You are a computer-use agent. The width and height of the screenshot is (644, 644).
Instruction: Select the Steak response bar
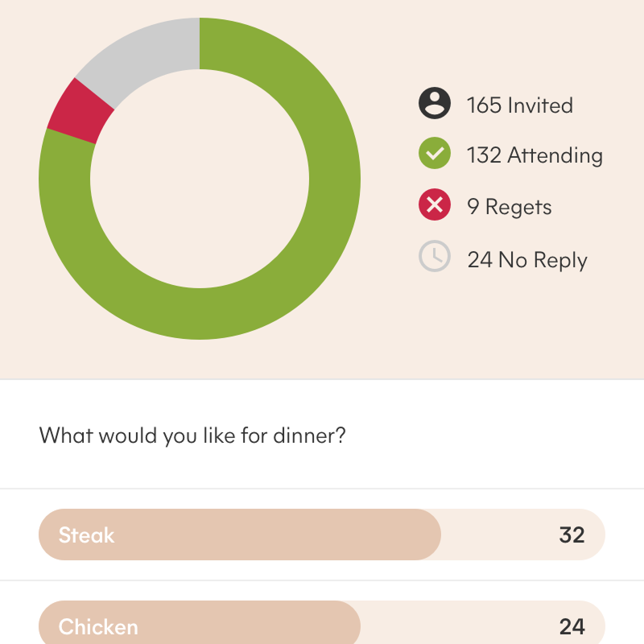click(x=322, y=535)
